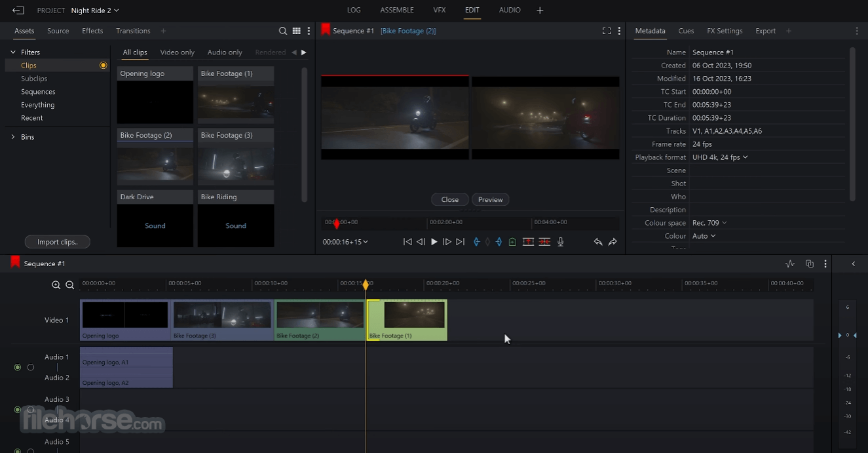Mark the In point with the blue marker
The height and width of the screenshot is (453, 868).
pos(476,242)
